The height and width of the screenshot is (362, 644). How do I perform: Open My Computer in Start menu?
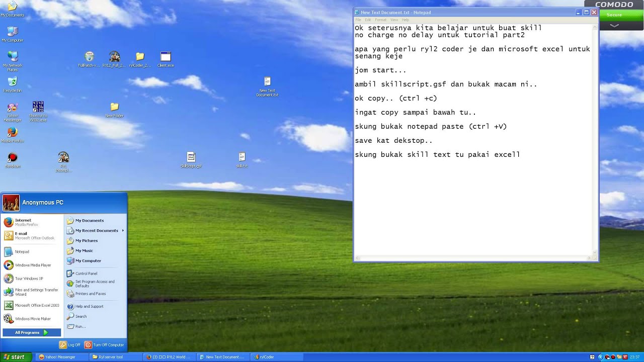coord(95,260)
